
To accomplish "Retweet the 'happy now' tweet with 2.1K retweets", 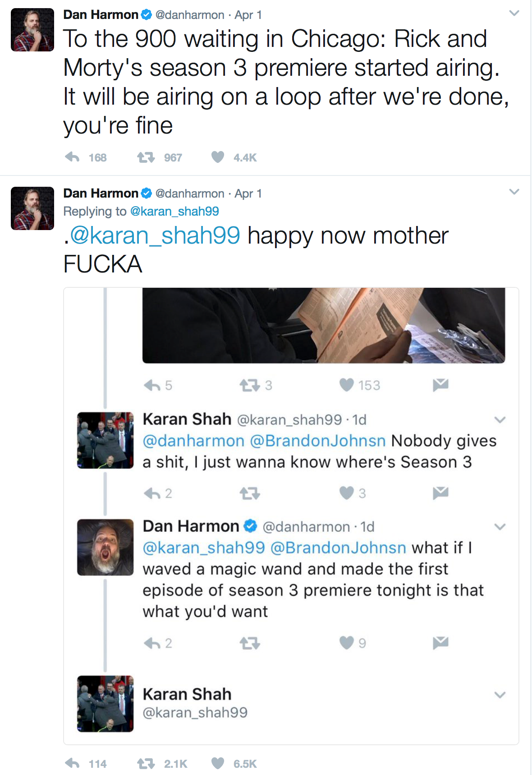I will (x=146, y=763).
